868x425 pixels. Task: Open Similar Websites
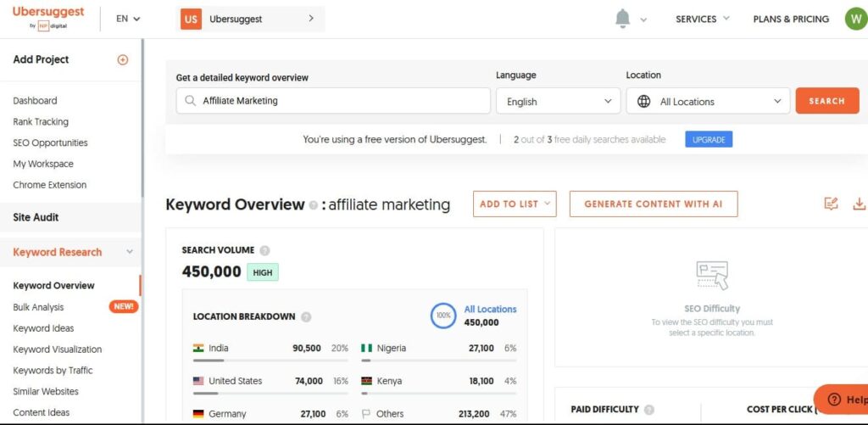click(x=46, y=391)
